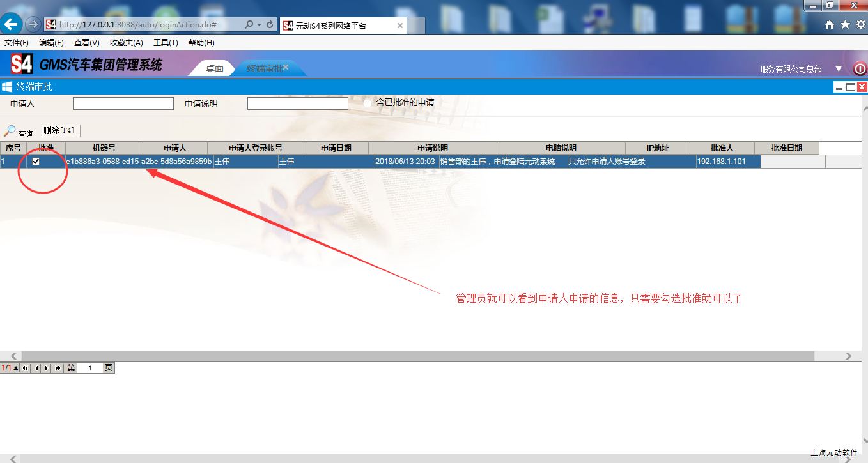Switch to the 桌面 tab

214,68
